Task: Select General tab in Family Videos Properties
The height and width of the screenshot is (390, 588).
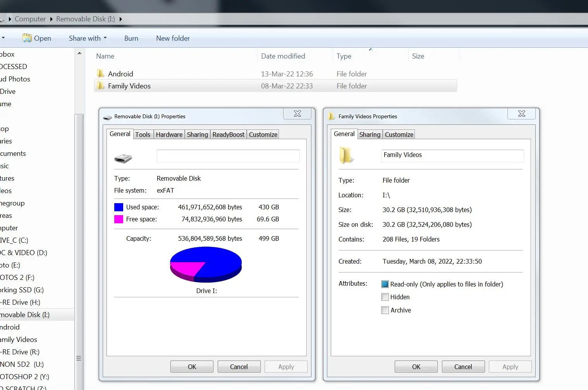Action: point(344,134)
